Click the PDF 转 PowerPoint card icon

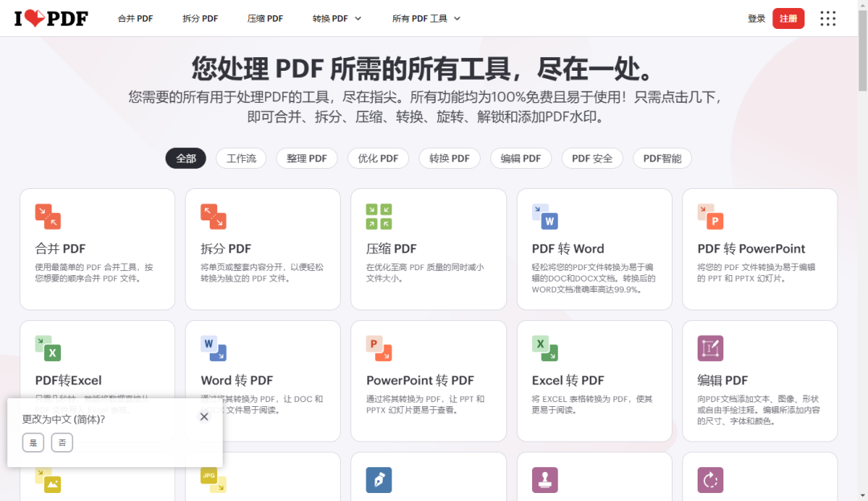click(x=710, y=216)
